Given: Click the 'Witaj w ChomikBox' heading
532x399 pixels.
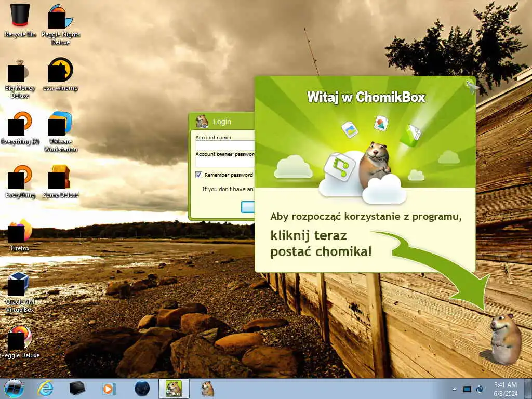Looking at the screenshot, I should pyautogui.click(x=366, y=97).
